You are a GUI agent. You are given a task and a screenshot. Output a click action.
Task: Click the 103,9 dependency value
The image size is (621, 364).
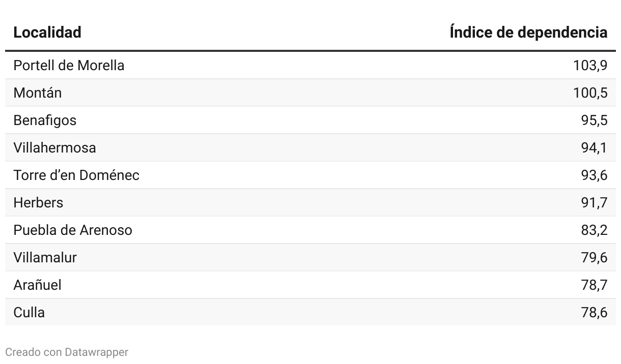(x=590, y=66)
